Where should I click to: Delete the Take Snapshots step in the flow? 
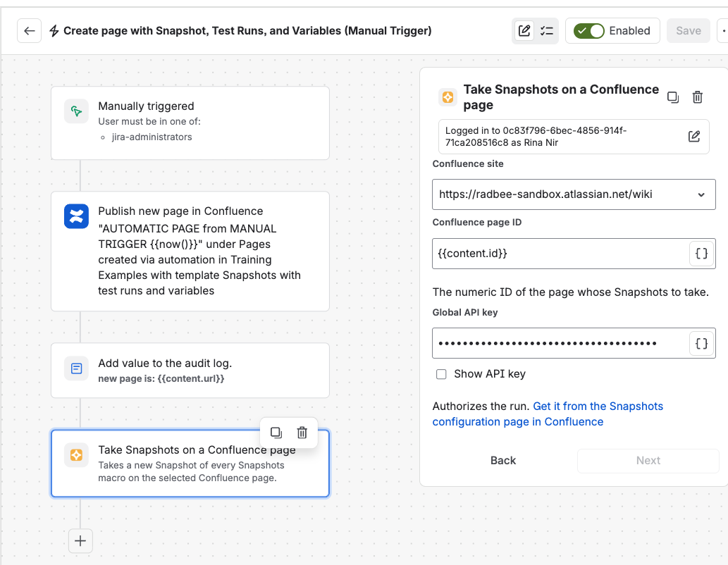pos(302,433)
